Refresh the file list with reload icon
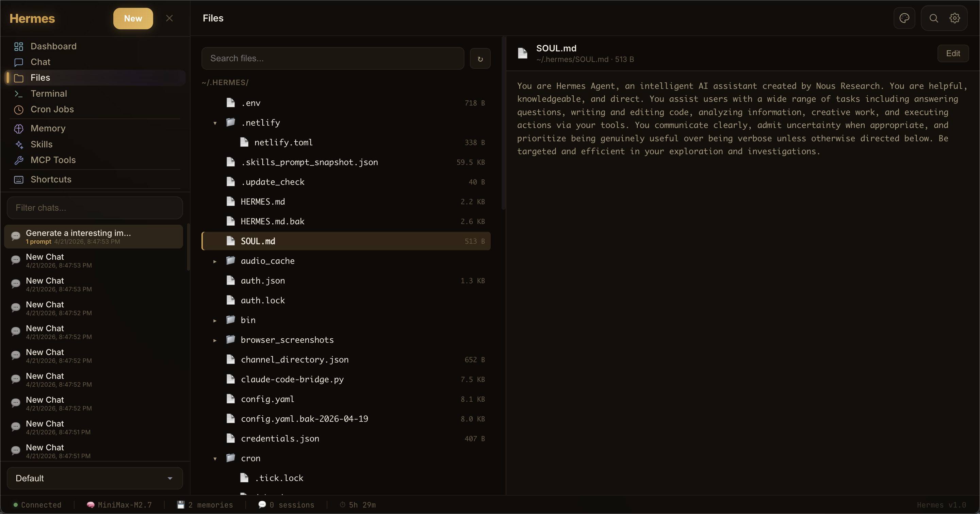Image resolution: width=980 pixels, height=514 pixels. pos(480,59)
